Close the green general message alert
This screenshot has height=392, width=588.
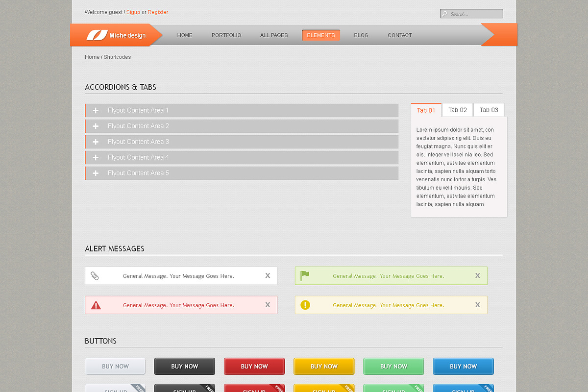click(477, 276)
